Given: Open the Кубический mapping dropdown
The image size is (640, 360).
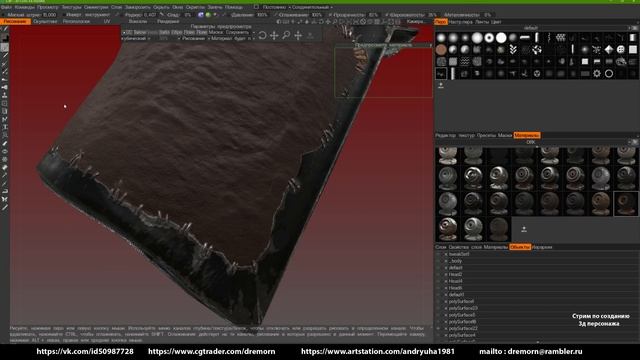Looking at the screenshot, I should 136,38.
